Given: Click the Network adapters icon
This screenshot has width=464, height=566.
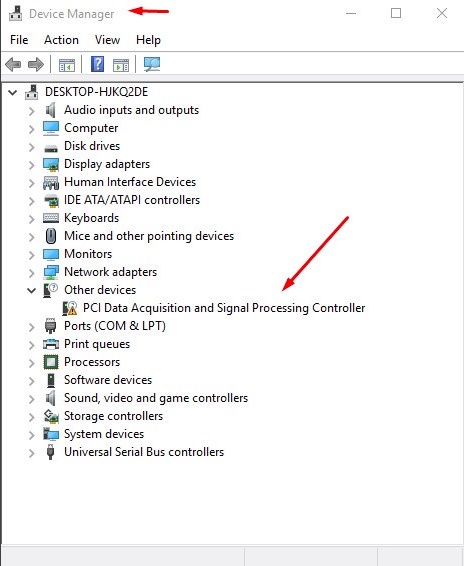Looking at the screenshot, I should [51, 273].
